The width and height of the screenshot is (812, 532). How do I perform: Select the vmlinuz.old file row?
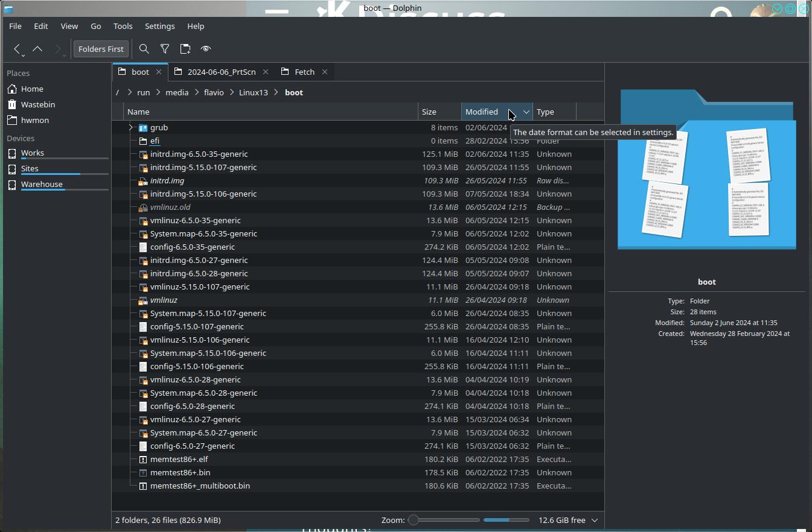357,207
